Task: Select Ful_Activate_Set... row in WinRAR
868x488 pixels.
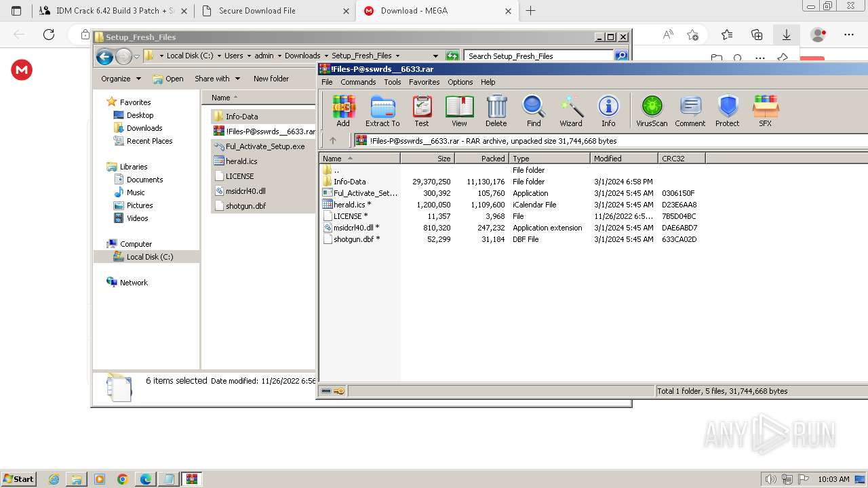Action: 360,193
